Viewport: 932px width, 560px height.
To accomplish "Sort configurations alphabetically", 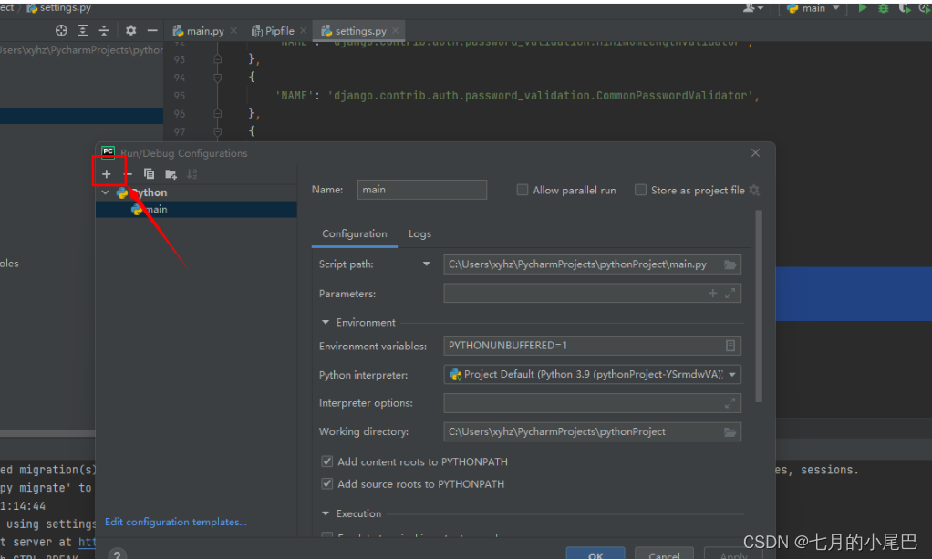I will pos(192,174).
